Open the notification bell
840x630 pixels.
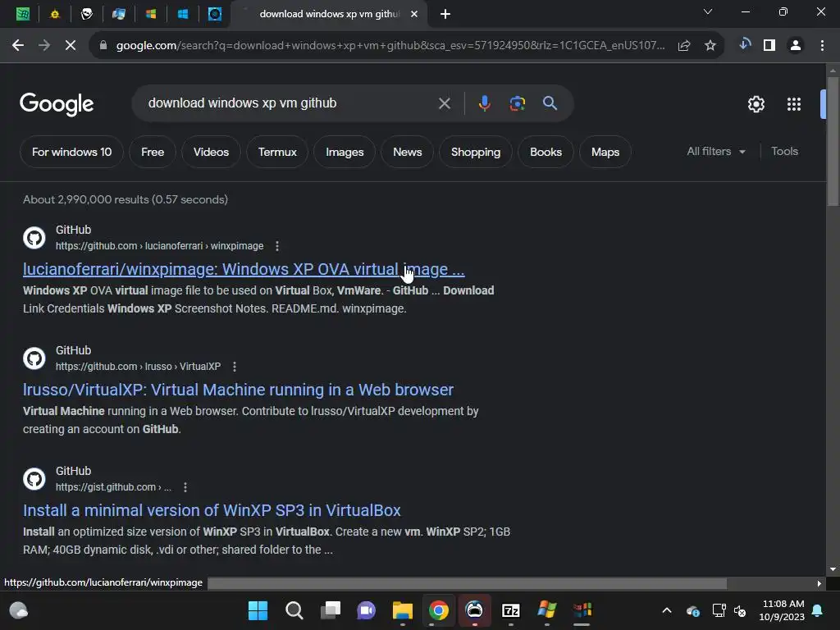pyautogui.click(x=818, y=610)
